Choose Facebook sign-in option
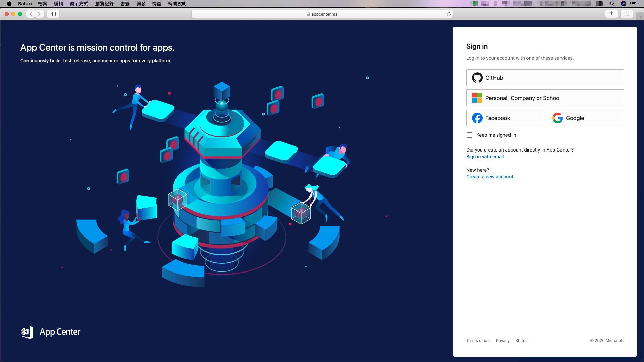The image size is (644, 362). pos(504,118)
